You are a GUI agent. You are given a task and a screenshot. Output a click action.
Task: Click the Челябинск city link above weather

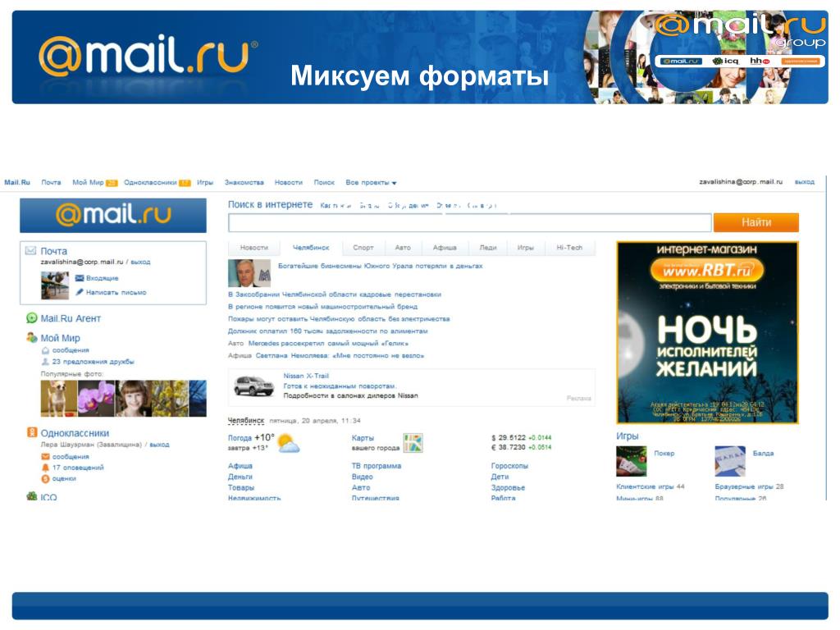[246, 421]
